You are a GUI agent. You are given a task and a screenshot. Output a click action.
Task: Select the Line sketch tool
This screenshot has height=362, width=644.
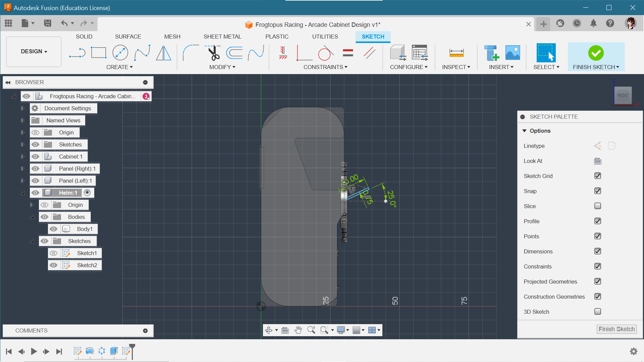click(77, 53)
